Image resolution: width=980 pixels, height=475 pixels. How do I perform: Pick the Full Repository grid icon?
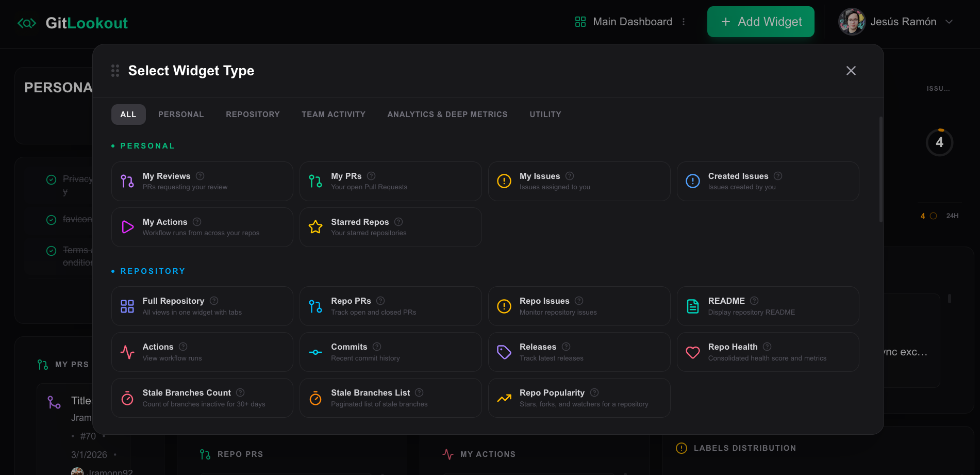[127, 306]
